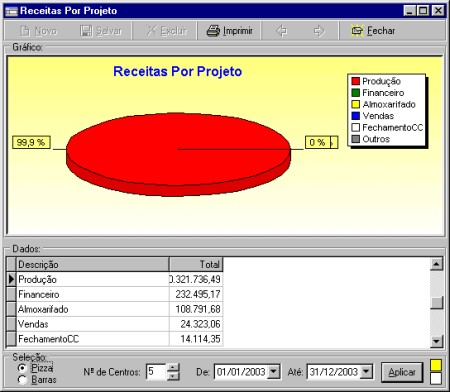Print using the Imprimir button
Viewport: 450px width, 392px height.
(229, 31)
